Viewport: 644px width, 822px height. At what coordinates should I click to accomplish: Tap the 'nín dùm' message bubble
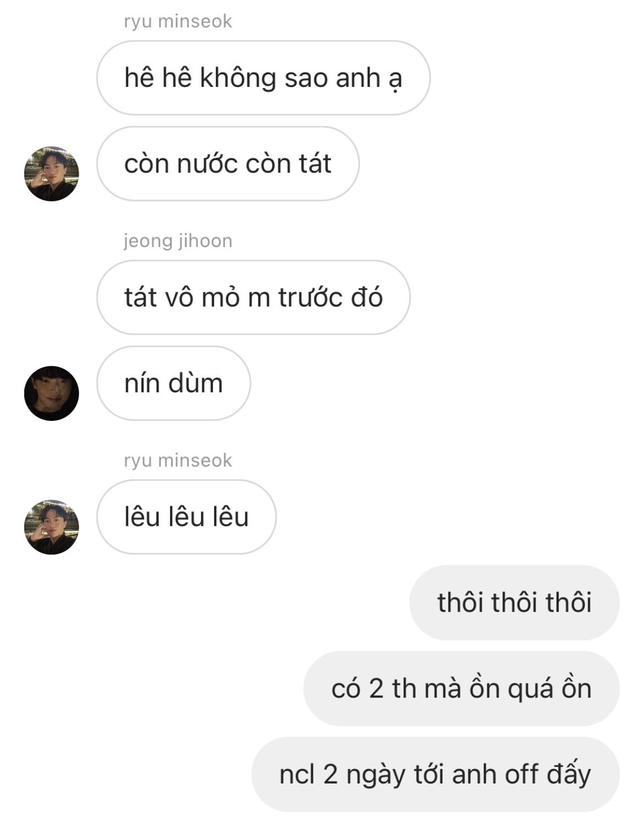pos(173,383)
